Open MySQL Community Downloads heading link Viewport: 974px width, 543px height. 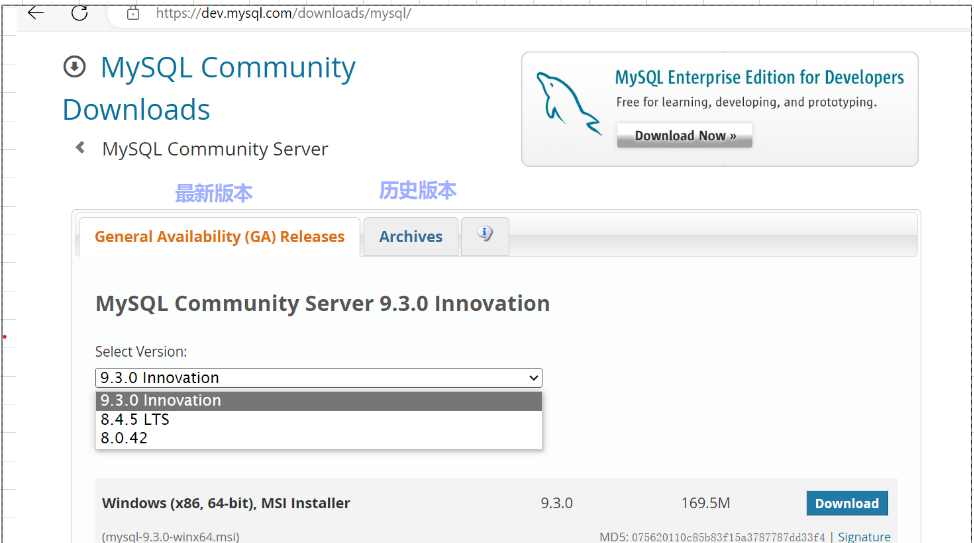click(x=209, y=88)
